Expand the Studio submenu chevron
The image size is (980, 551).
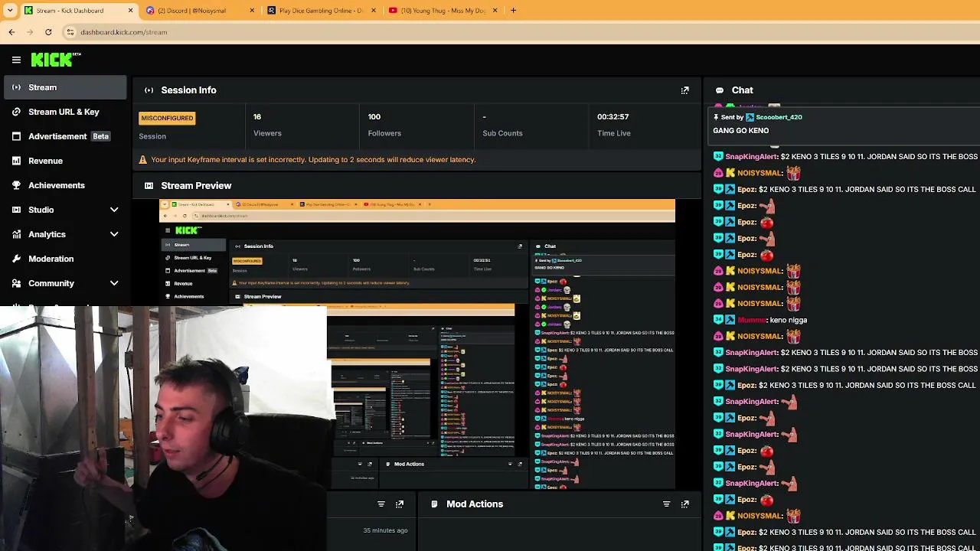pyautogui.click(x=114, y=210)
